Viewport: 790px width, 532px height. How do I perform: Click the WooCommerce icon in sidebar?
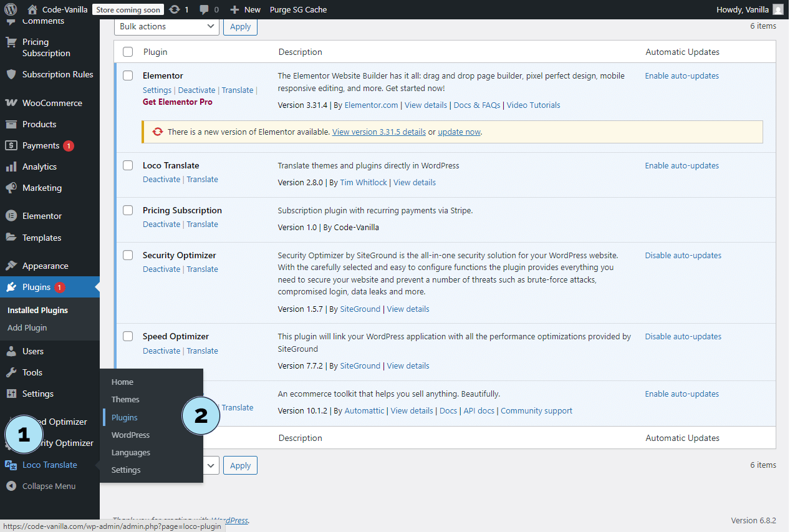click(x=11, y=103)
